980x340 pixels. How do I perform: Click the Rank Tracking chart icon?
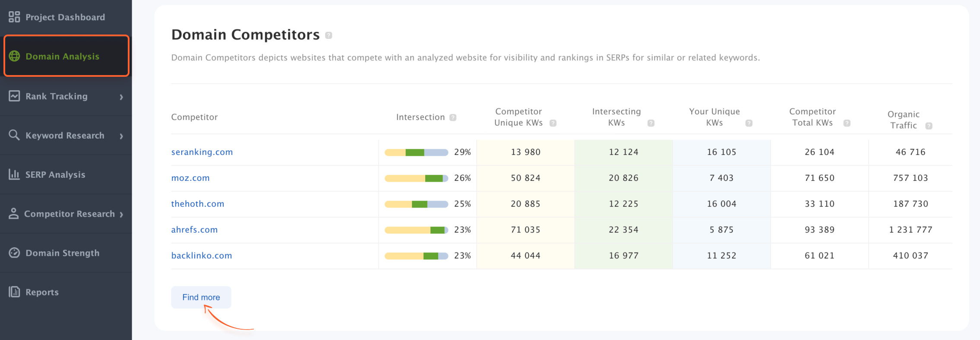[14, 96]
